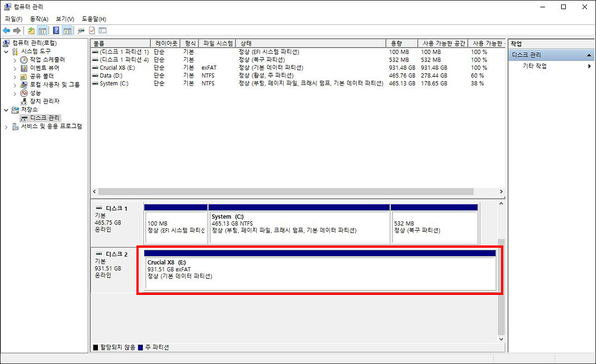The width and height of the screenshot is (596, 364).
Task: Select the 장치 관리자 tree item
Action: coord(44,101)
